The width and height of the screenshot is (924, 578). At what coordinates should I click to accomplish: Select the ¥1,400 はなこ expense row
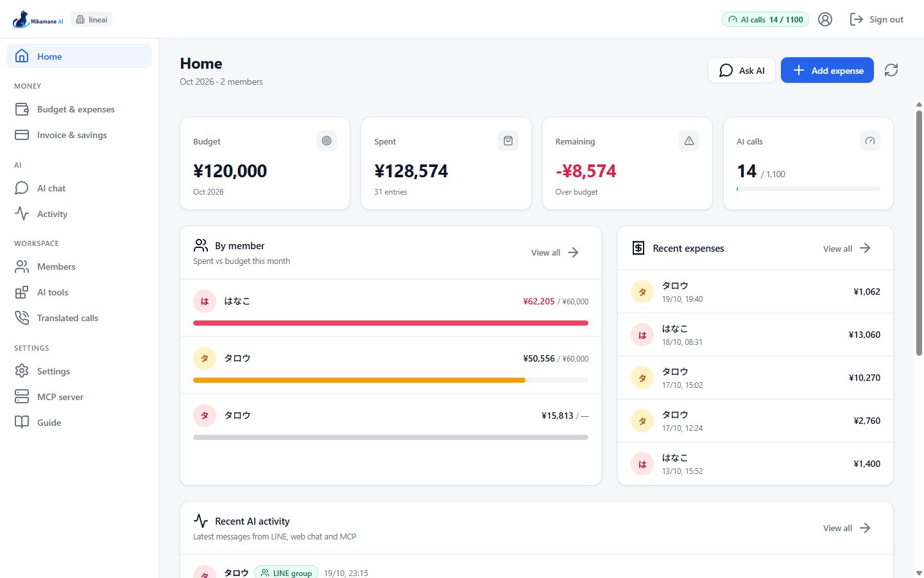coord(755,464)
